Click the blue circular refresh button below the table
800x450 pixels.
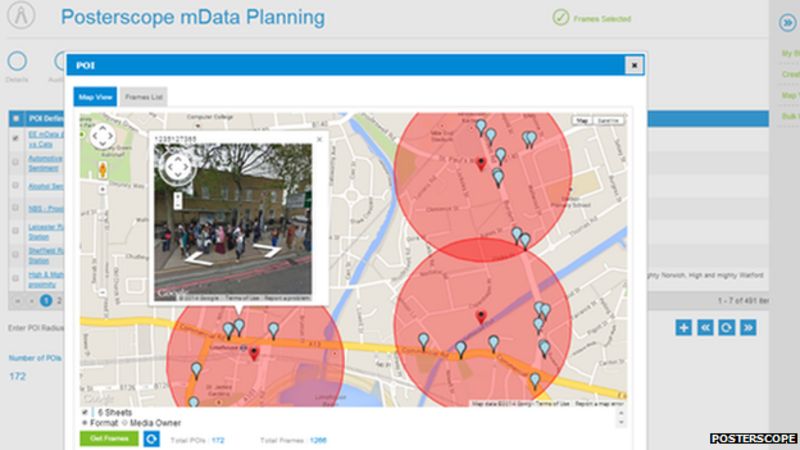727,328
